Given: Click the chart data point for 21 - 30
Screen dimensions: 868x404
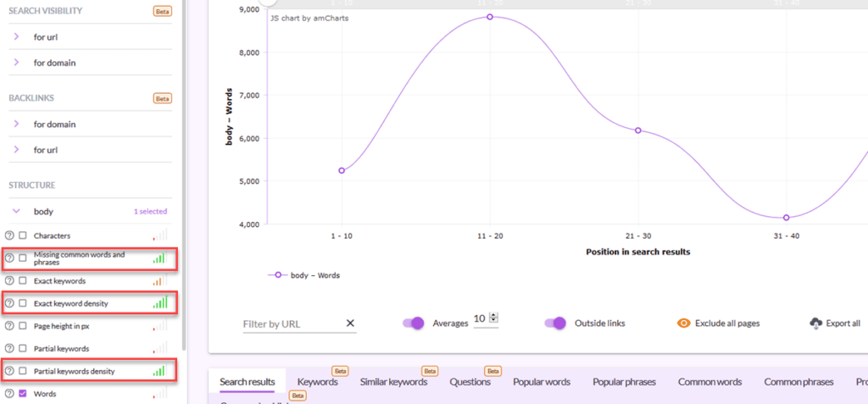Looking at the screenshot, I should [x=638, y=130].
